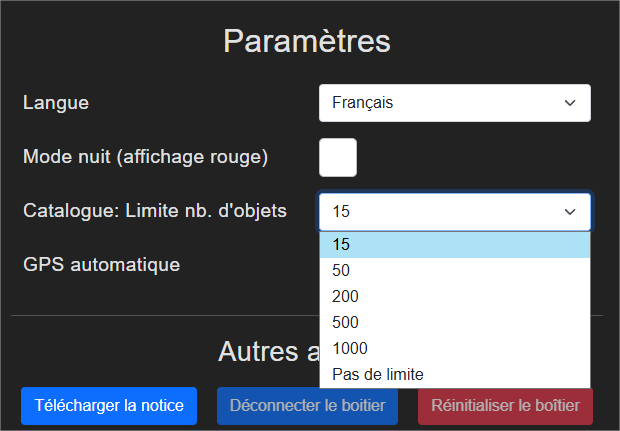Choose the Pas de limite option

point(454,375)
